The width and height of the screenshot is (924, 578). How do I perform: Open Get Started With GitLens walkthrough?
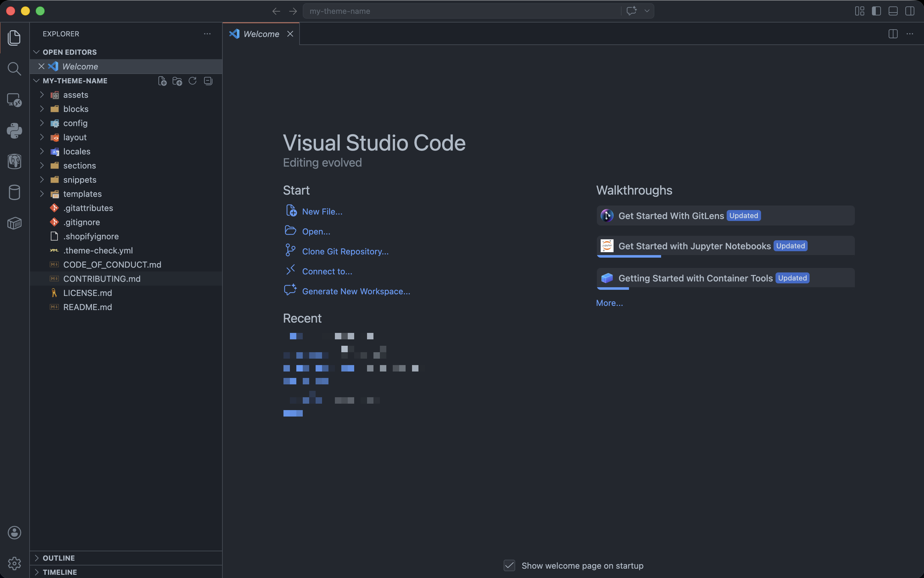click(x=725, y=216)
